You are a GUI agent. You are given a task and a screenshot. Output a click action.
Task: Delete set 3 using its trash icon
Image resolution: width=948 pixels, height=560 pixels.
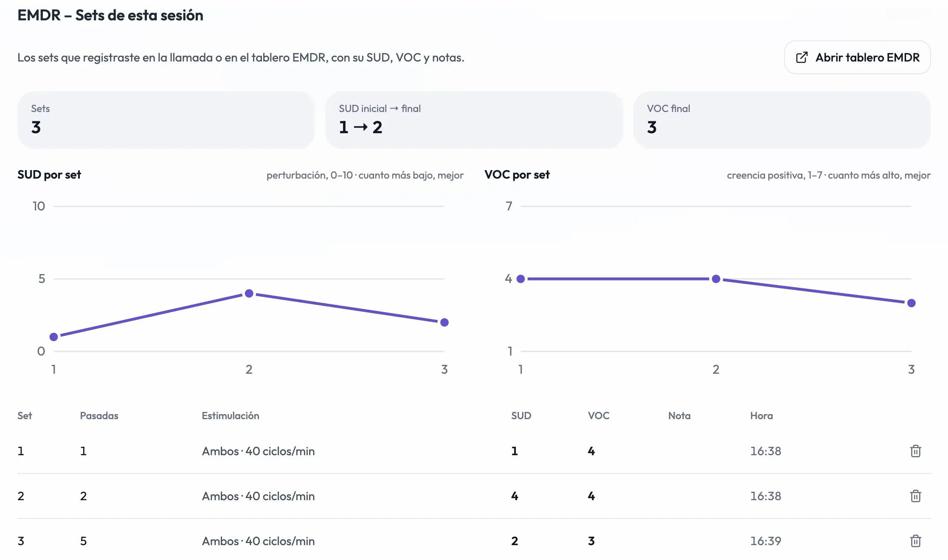tap(915, 541)
